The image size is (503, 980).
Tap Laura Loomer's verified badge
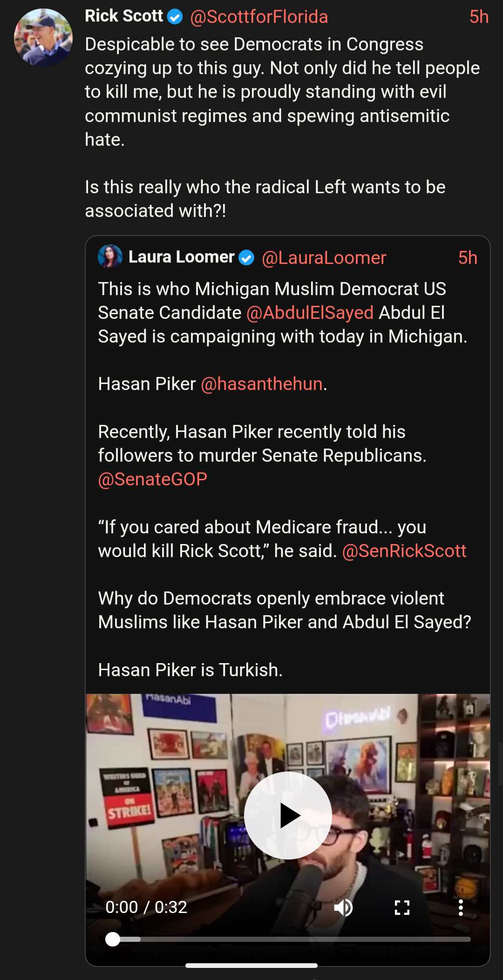pos(246,257)
